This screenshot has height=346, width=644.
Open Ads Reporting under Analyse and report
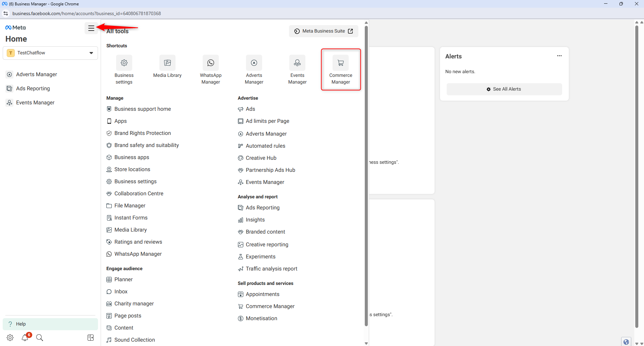coord(259,208)
